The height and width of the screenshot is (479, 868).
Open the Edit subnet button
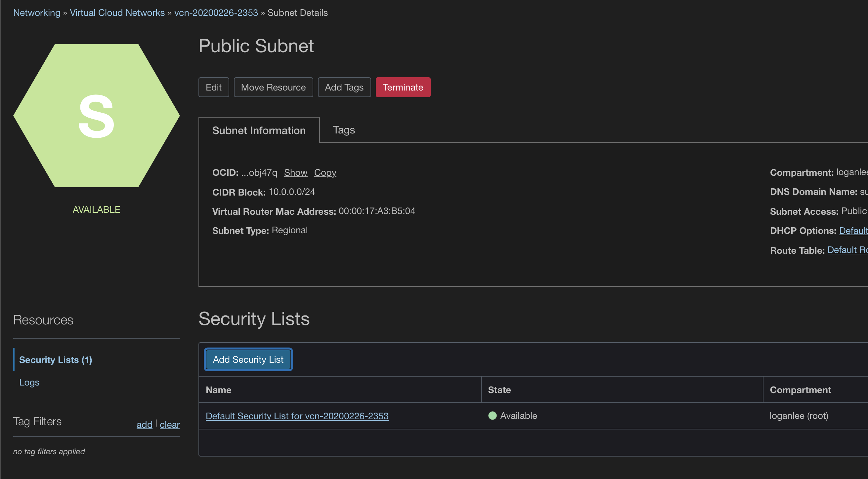(213, 88)
